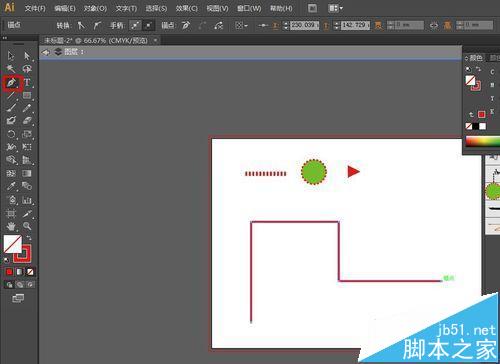Cut path at selected anchor points

coord(218,25)
